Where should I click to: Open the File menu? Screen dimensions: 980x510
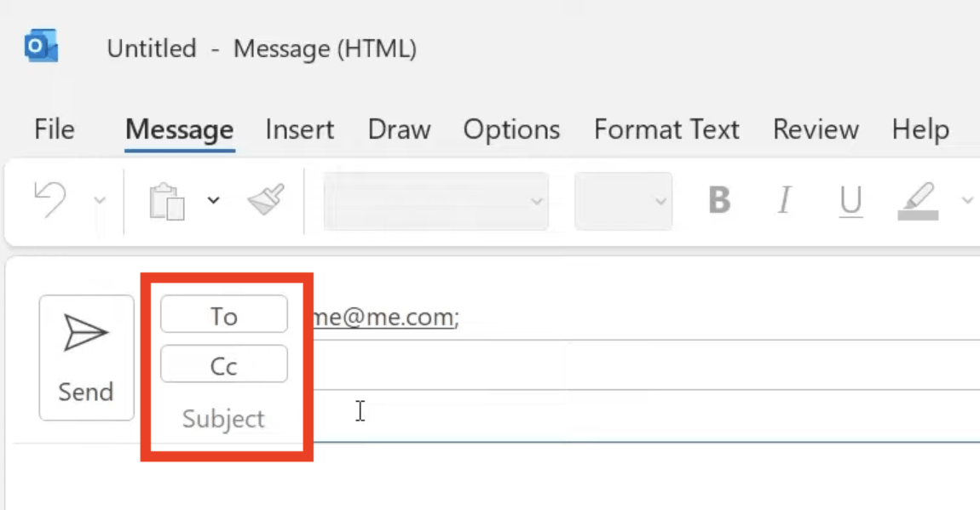coord(55,129)
